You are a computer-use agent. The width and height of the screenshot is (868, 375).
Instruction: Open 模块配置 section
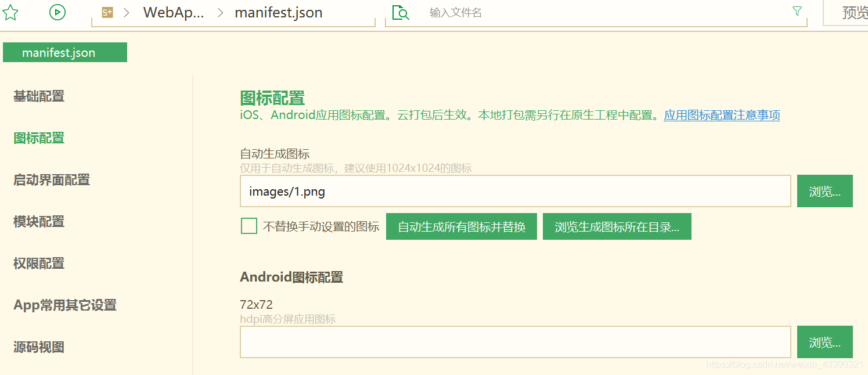39,222
